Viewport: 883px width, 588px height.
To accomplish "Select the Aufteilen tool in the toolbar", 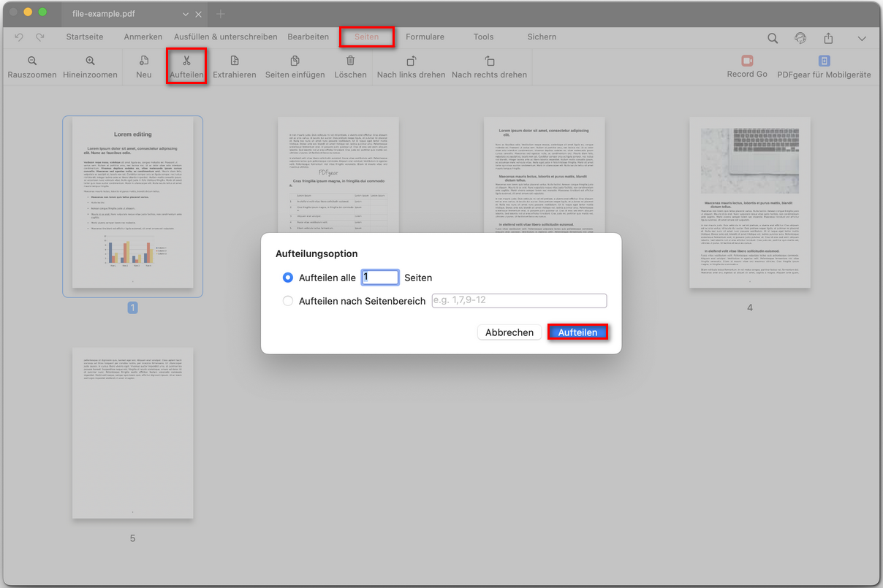I will point(186,66).
